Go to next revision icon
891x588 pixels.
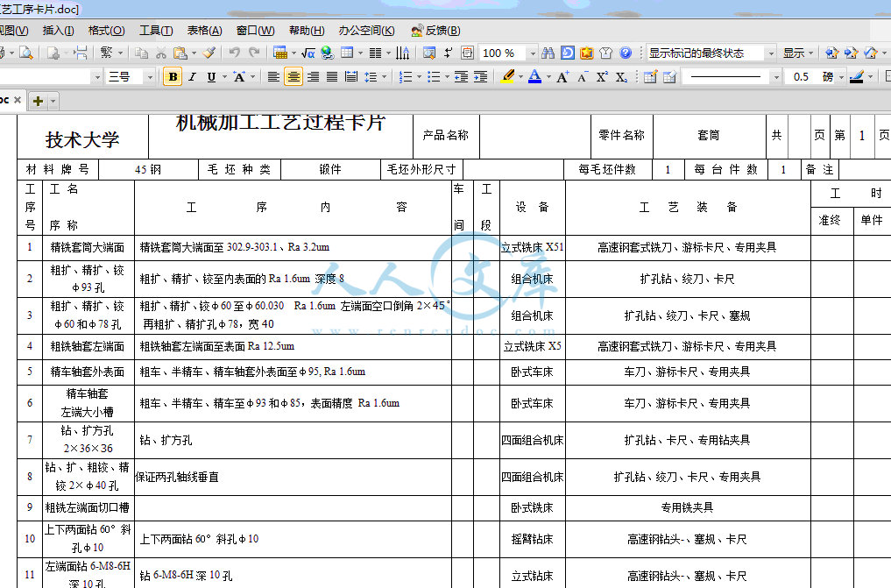point(852,53)
